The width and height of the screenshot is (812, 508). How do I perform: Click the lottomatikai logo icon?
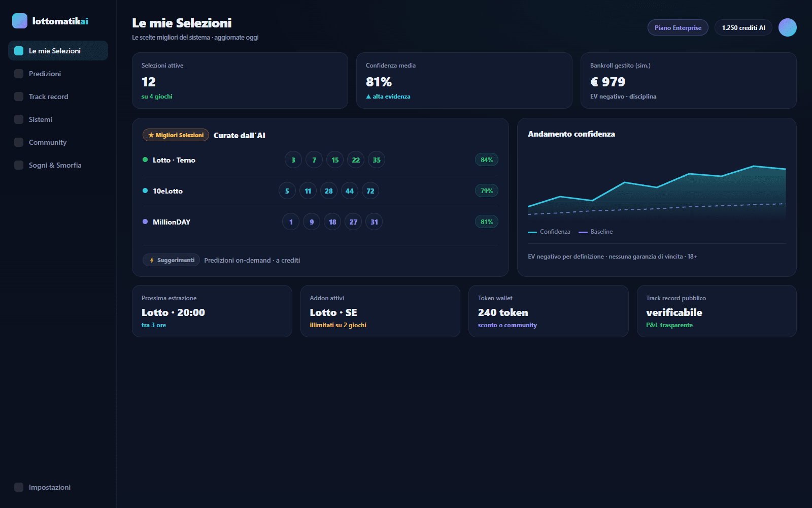click(x=20, y=21)
